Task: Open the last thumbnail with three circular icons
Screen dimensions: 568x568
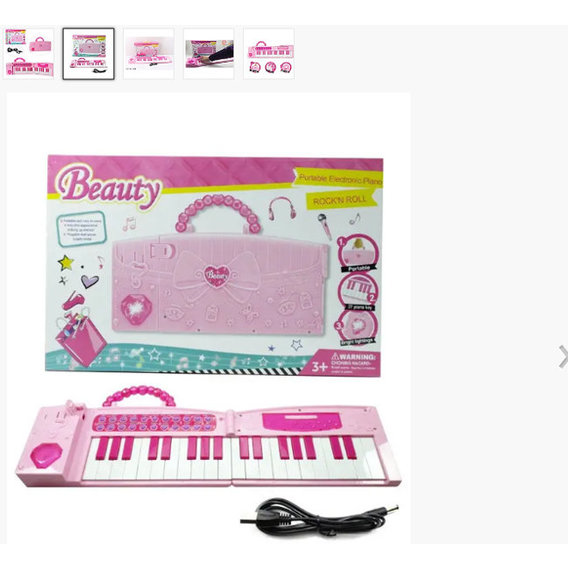Action: 269,54
